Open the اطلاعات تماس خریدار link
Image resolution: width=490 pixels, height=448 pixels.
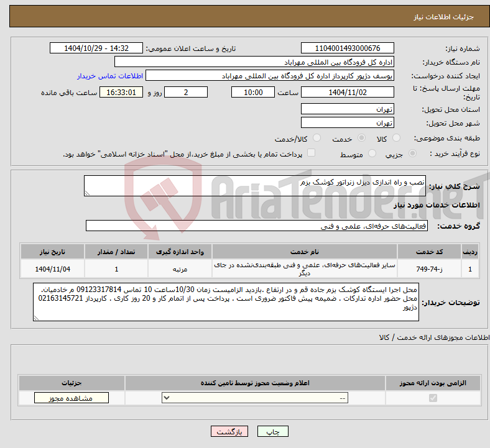(110, 76)
